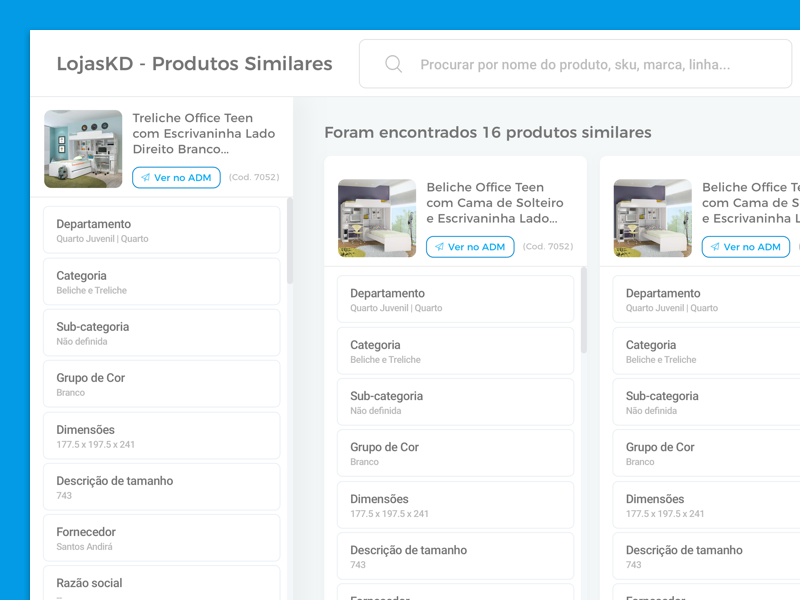Select the Razão social field
Screen dimensions: 800x600
162,583
